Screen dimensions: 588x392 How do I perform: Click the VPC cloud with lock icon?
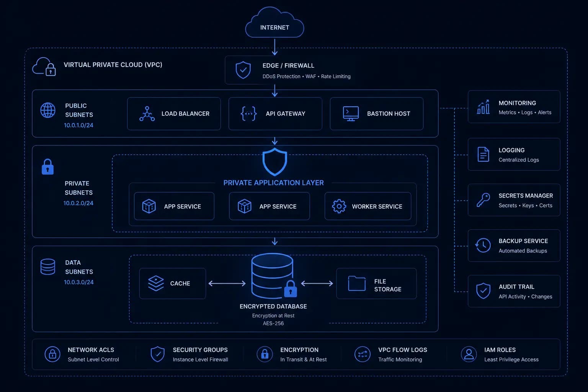44,67
